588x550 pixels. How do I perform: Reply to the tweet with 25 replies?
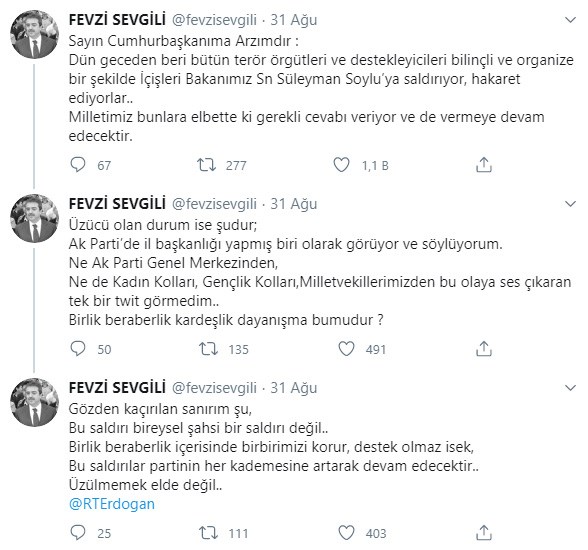pyautogui.click(x=78, y=533)
